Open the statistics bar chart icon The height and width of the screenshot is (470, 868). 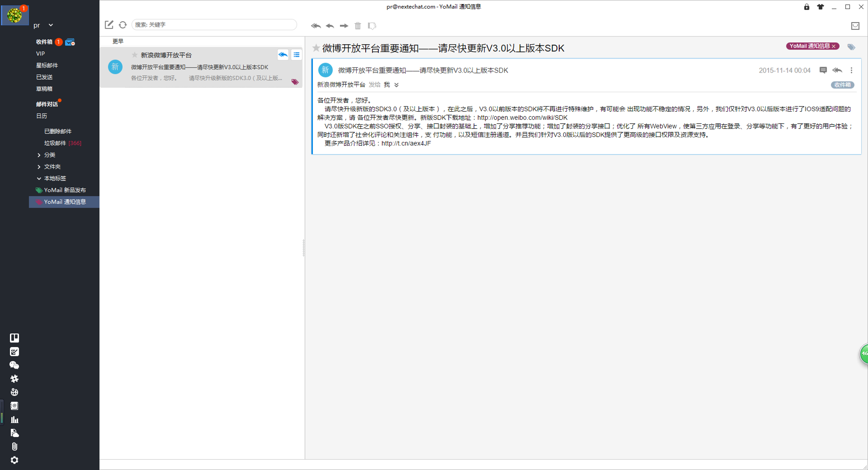click(14, 420)
